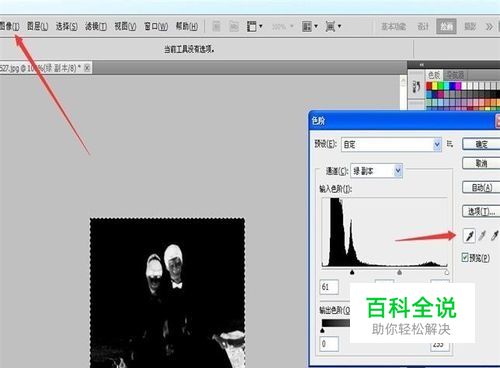Show more workspaces with the double chevron
This screenshot has width=500, height=368.
pos(489,26)
